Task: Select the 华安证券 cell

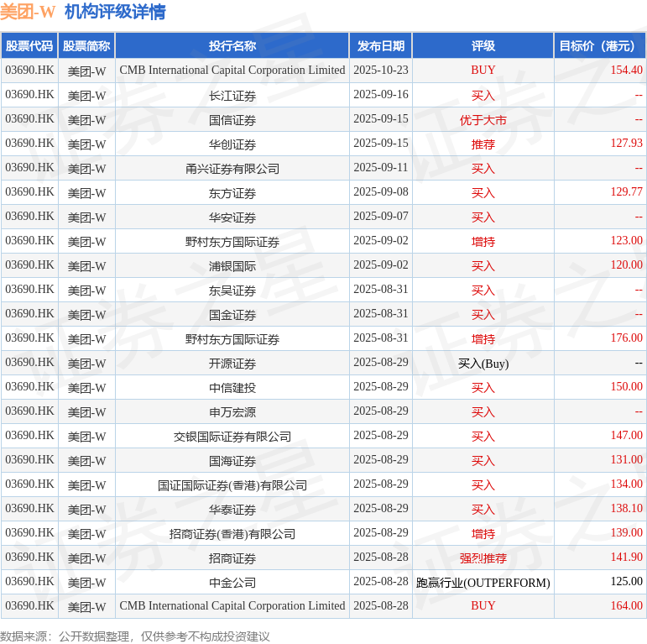Action: coord(232,217)
